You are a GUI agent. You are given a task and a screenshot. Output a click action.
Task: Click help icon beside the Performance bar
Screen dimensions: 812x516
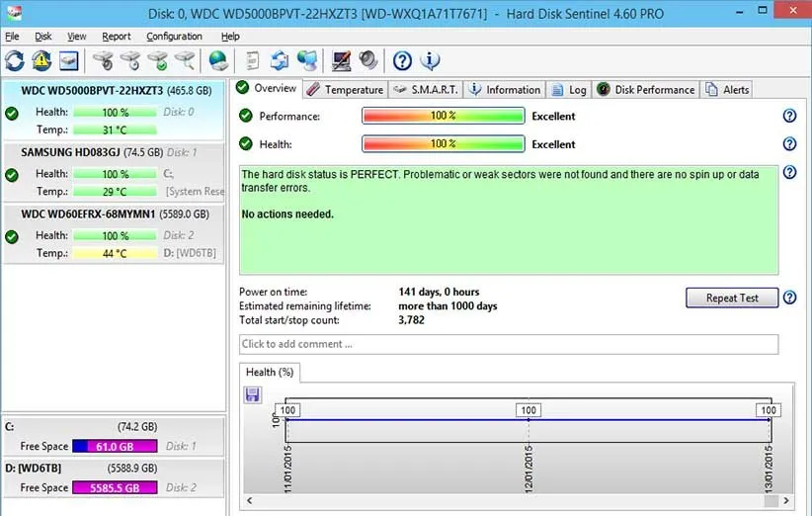(x=789, y=116)
